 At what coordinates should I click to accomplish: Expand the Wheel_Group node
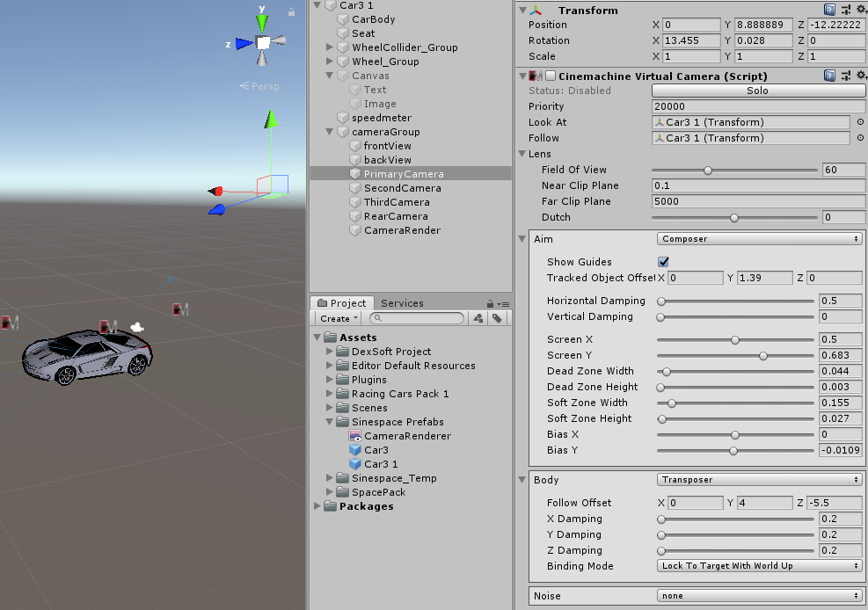click(x=330, y=62)
